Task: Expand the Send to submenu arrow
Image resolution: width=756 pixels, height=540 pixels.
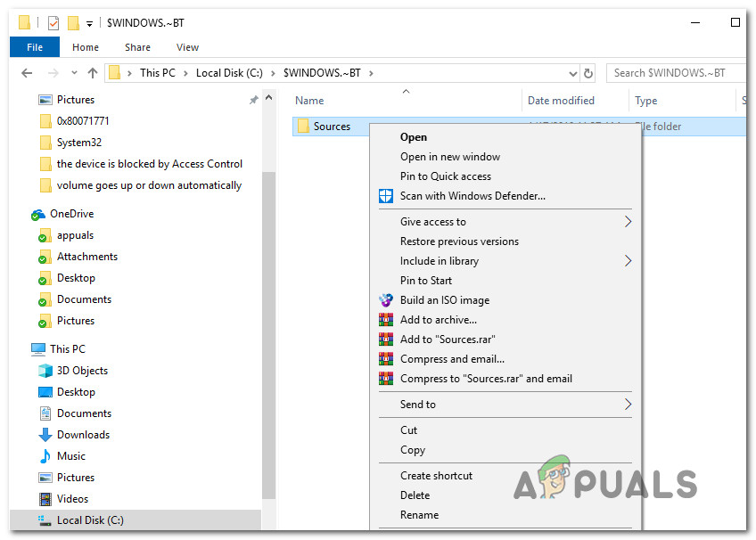Action: click(628, 405)
